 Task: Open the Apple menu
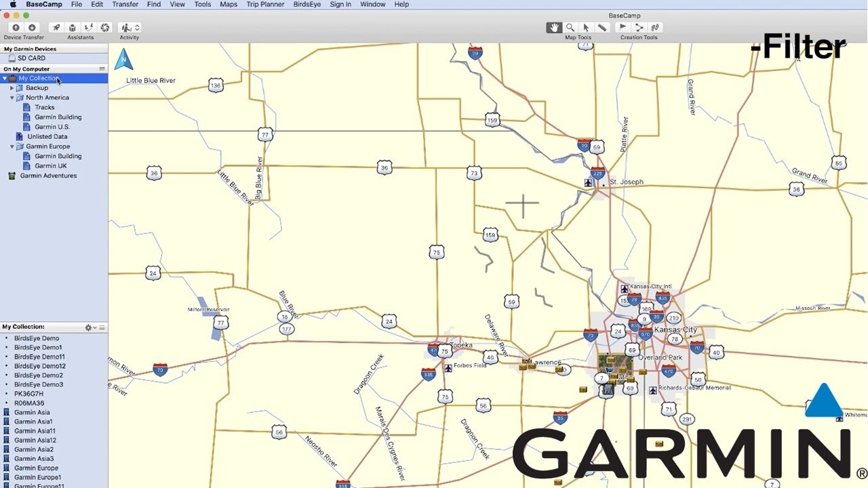(13, 4)
